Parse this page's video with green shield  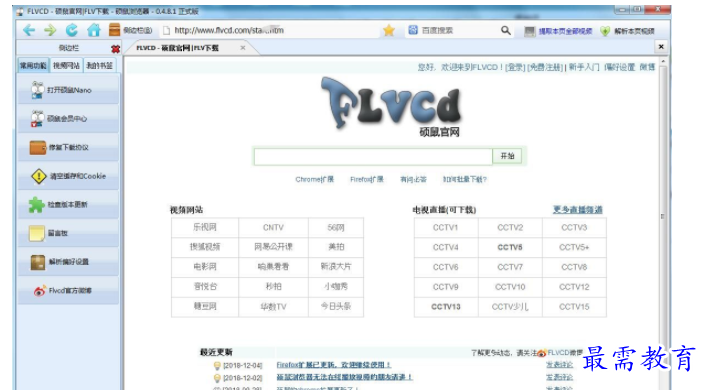(x=628, y=31)
